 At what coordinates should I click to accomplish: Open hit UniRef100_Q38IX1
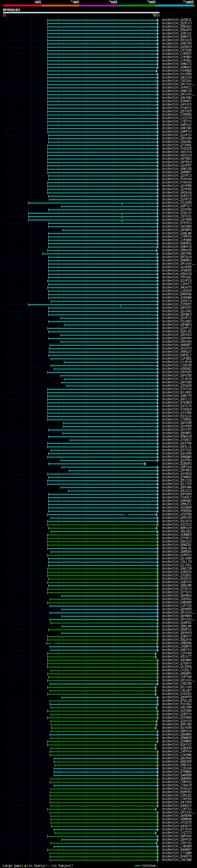point(176,33)
